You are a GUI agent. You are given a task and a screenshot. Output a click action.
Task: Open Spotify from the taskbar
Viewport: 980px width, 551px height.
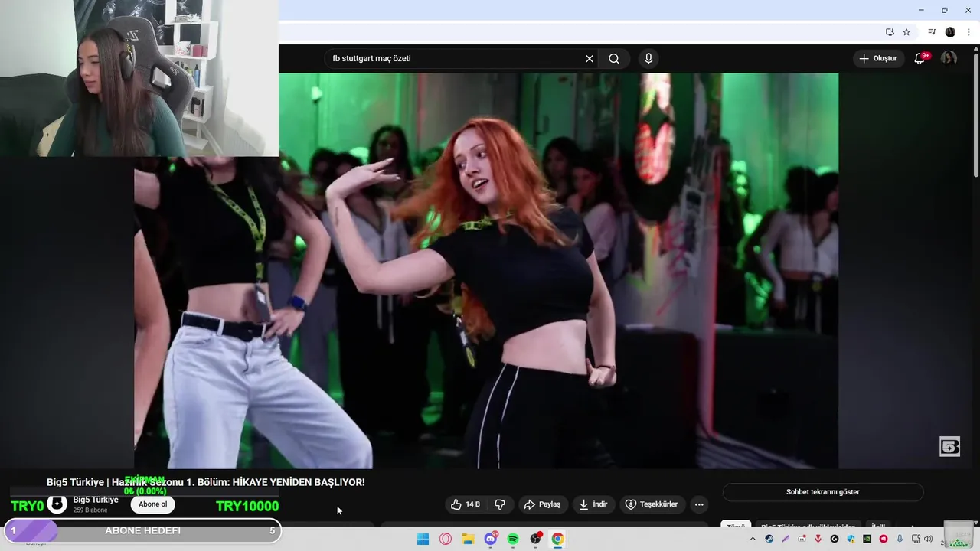click(x=513, y=539)
